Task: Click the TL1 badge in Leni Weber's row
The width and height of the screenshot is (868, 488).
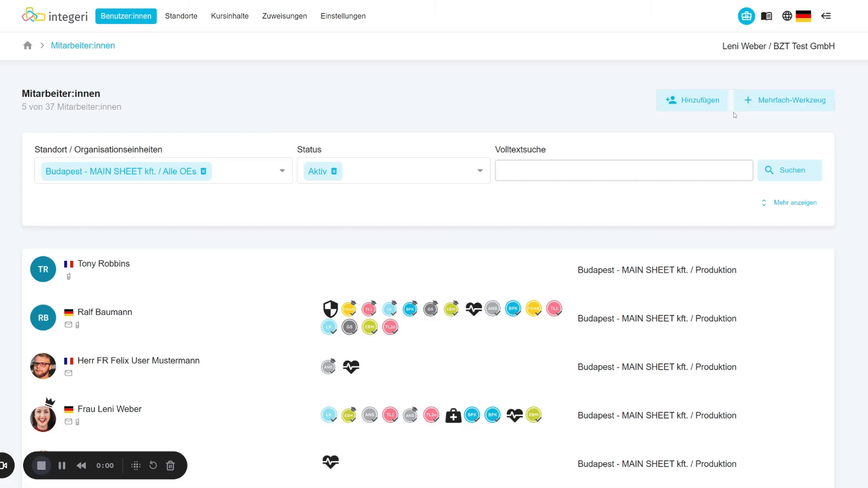Action: 390,415
